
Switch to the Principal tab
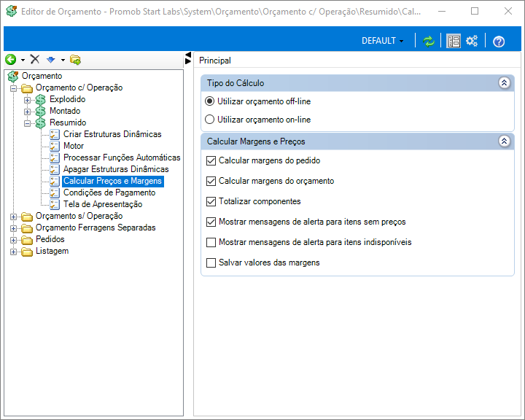pos(215,61)
